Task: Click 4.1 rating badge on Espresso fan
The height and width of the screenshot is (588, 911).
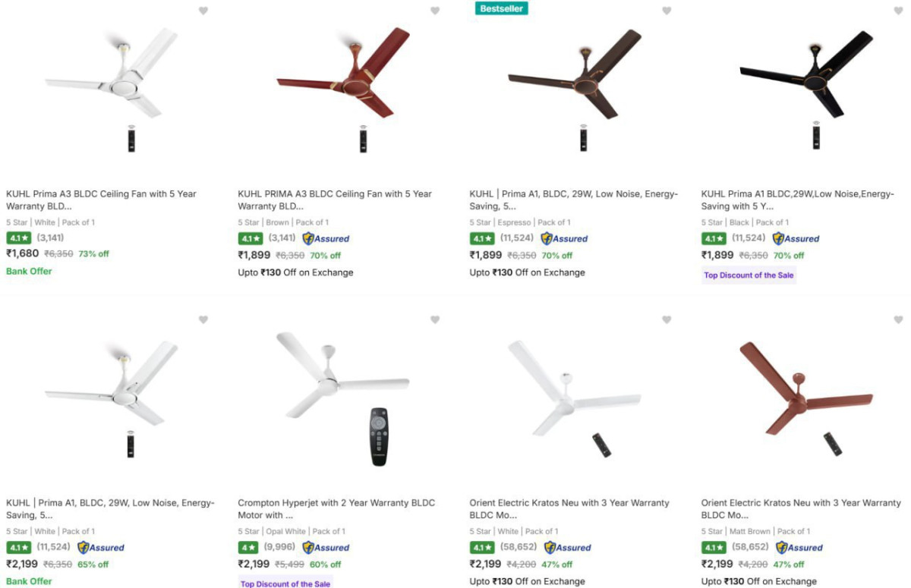Action: point(482,238)
